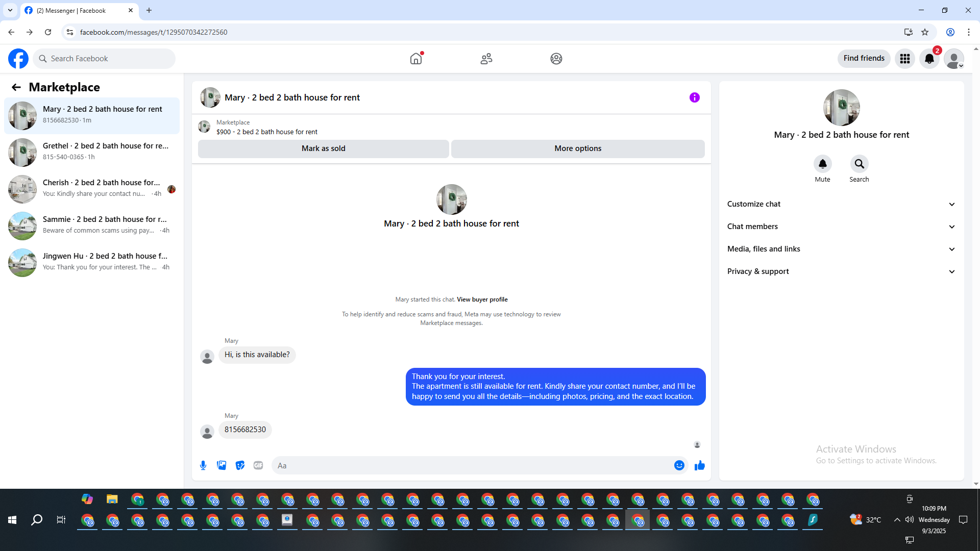980x551 pixels.
Task: Open File Explorer from the taskbar
Action: click(112, 499)
